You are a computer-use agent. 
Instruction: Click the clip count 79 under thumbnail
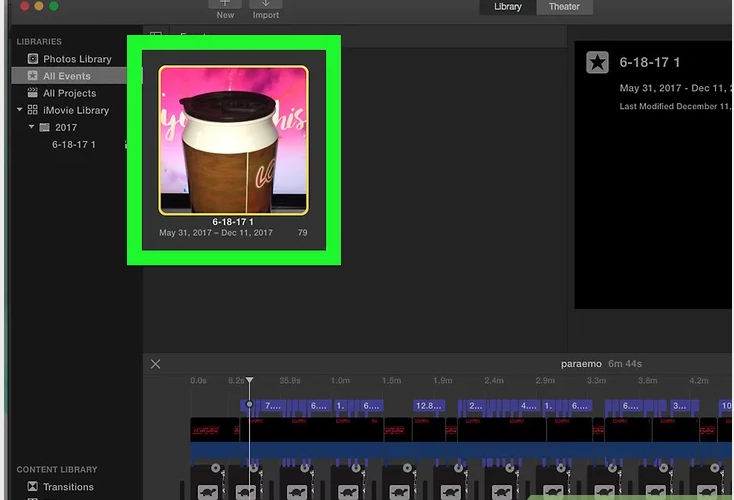point(302,233)
